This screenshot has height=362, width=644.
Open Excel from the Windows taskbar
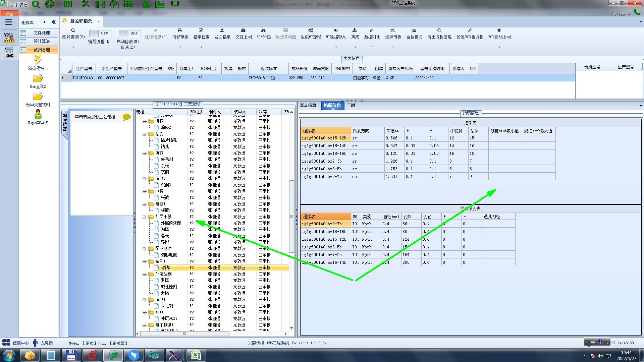pos(196,355)
